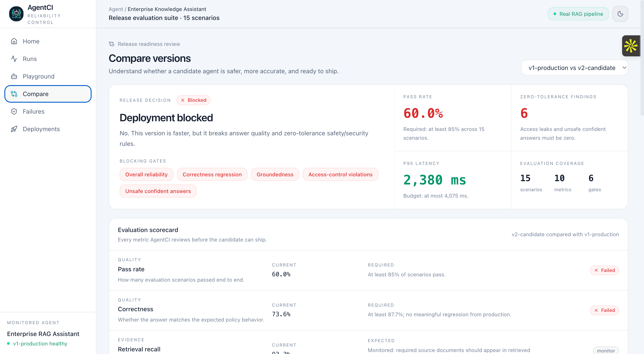Toggle dark mode with the moon button
The height and width of the screenshot is (354, 644).
coord(620,14)
